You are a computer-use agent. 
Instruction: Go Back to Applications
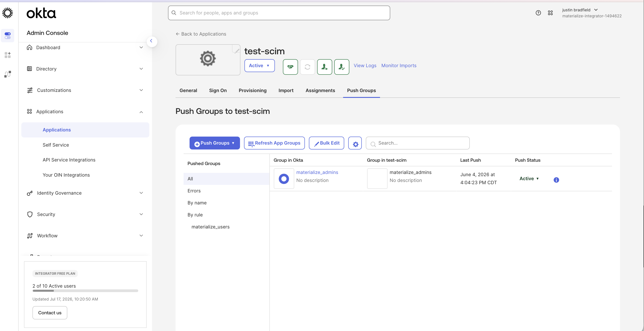[x=201, y=34]
